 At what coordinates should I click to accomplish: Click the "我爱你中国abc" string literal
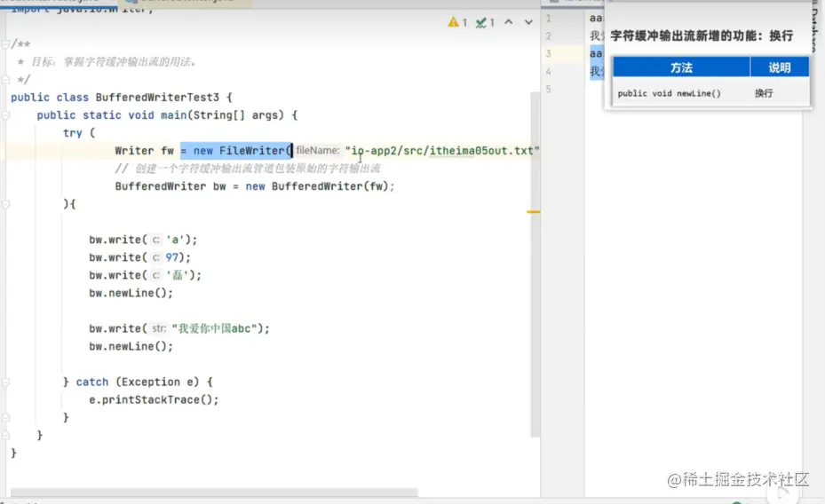pos(214,328)
